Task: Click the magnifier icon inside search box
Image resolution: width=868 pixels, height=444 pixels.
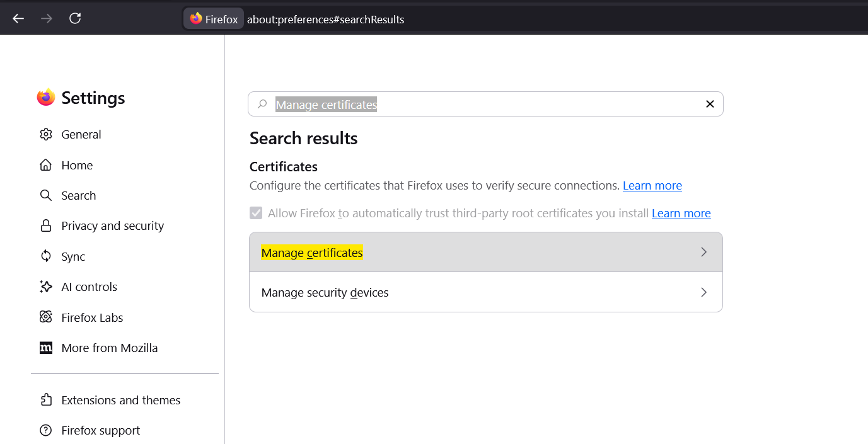Action: coord(262,104)
